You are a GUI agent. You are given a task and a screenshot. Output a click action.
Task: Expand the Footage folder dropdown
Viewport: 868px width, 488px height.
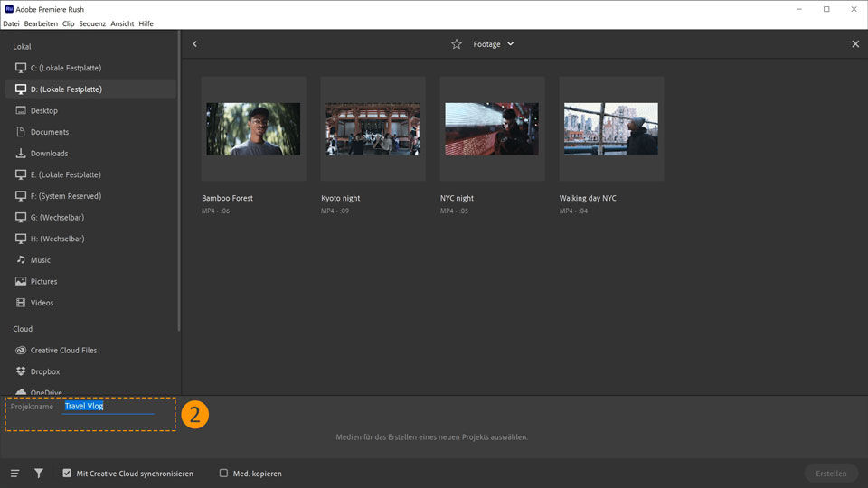click(x=510, y=43)
